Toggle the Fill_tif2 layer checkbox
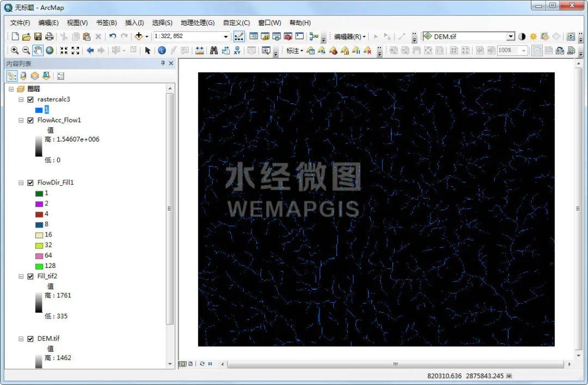The image size is (588, 385). pos(30,277)
